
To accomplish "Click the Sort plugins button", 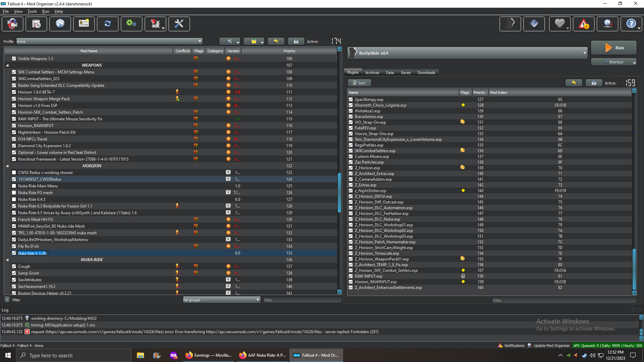I will [359, 83].
